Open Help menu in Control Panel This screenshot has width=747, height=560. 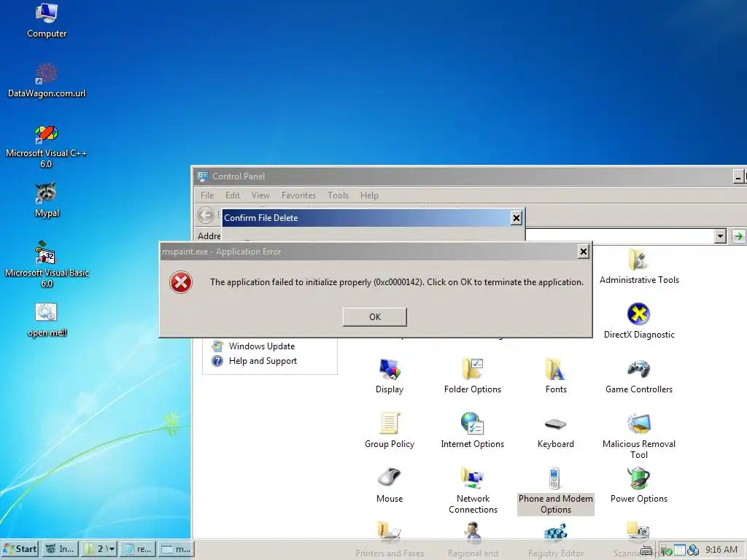369,195
